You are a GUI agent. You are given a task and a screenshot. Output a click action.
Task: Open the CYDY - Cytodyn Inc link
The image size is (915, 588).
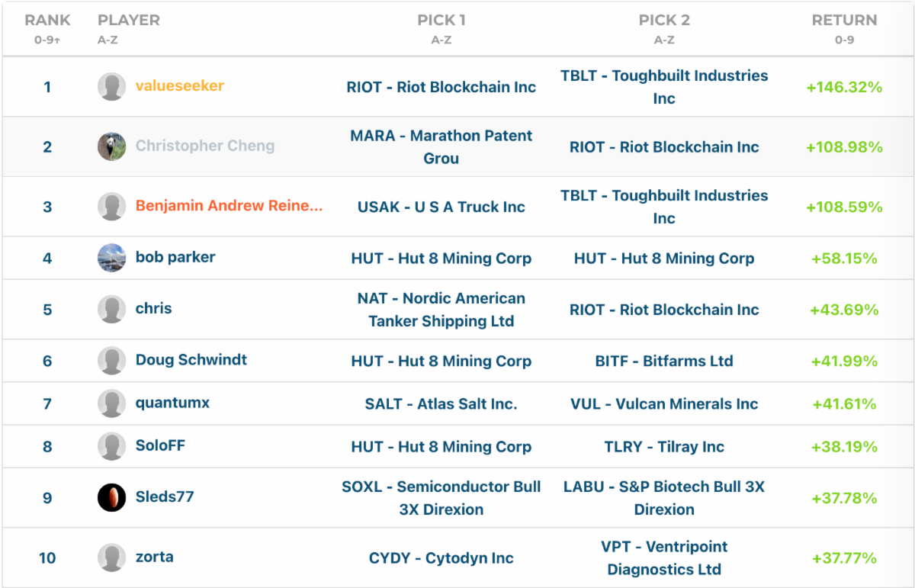pos(441,558)
